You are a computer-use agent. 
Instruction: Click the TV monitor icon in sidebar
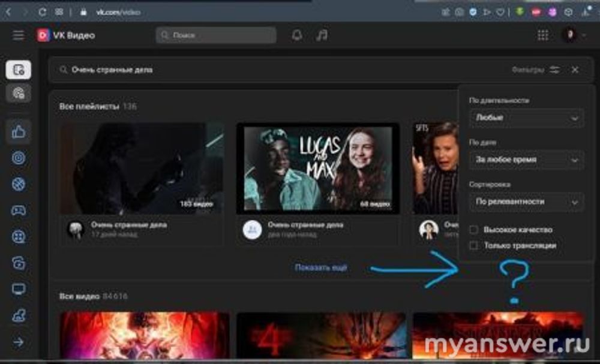click(x=19, y=289)
